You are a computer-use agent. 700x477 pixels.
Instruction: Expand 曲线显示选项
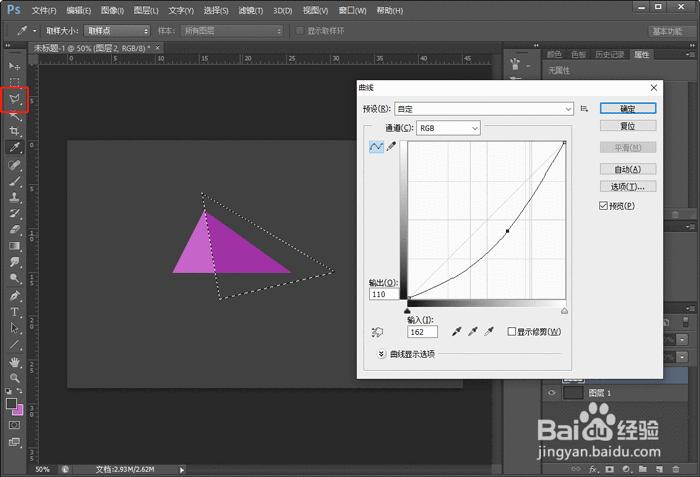(381, 354)
